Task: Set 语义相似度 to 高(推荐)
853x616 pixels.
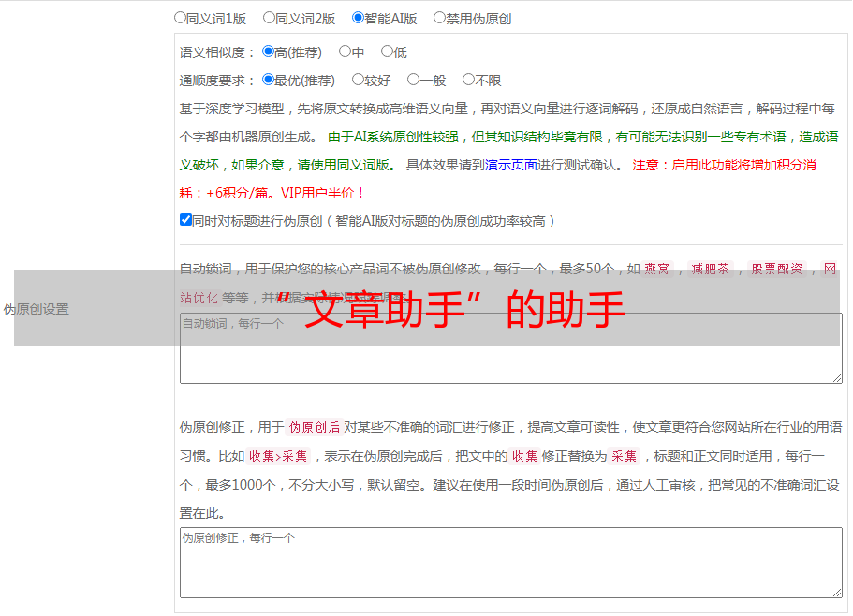Action: 268,51
